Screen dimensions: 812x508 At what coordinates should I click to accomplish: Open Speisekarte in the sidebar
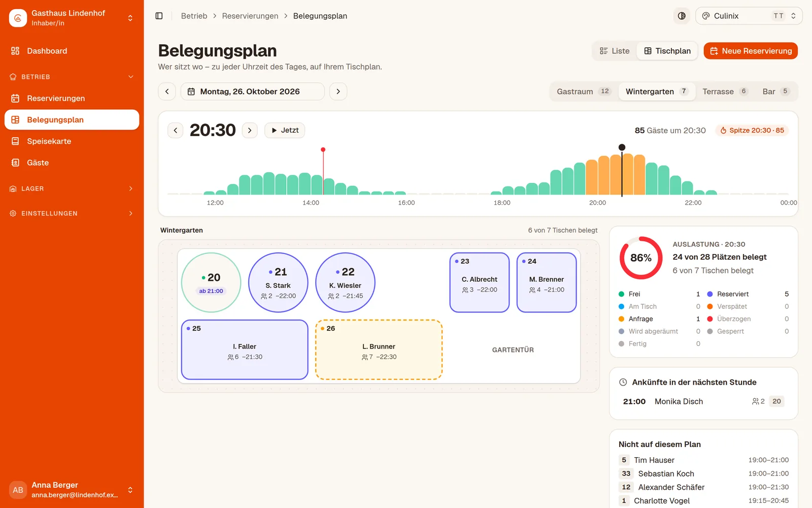coord(72,141)
